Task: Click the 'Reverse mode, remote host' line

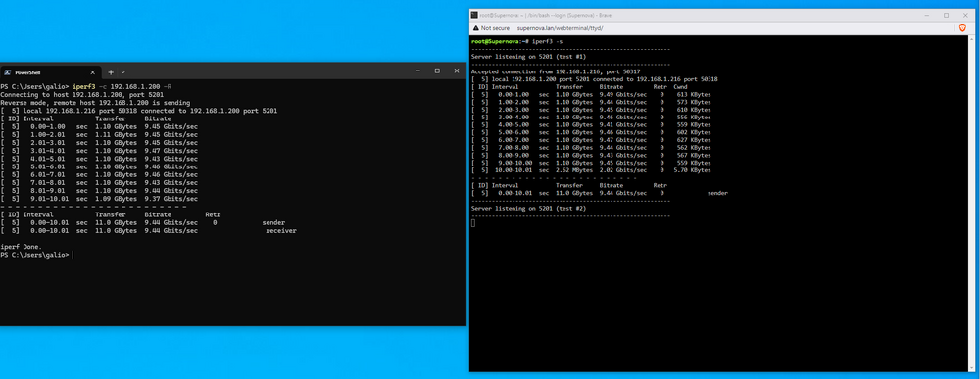Action: click(96, 103)
